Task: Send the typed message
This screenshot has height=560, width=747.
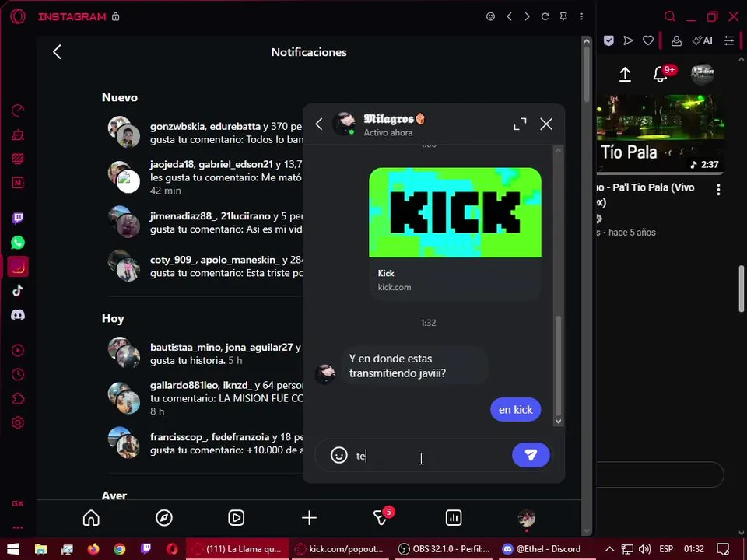Action: point(531,455)
